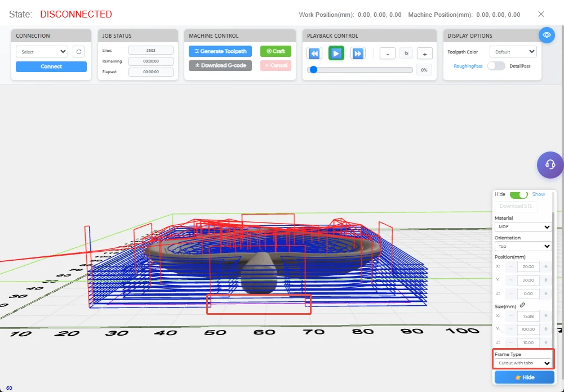564x392 pixels.
Task: Increase Size X value
Action: click(x=545, y=316)
